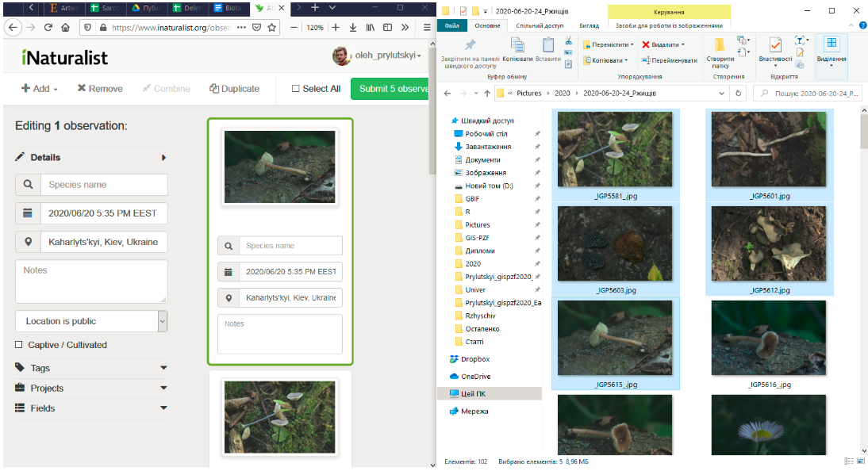
Task: Toggle the Select All checkbox
Action: [296, 89]
